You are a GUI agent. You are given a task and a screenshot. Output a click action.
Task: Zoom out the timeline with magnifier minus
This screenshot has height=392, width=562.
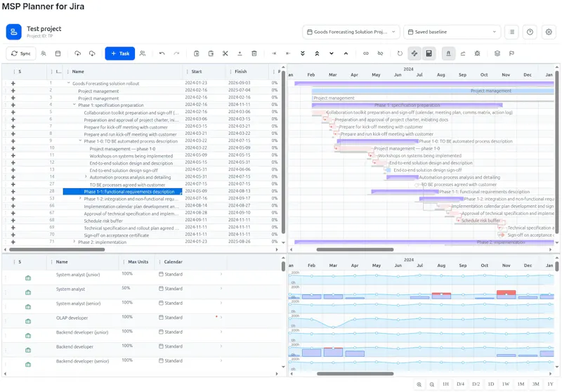[x=432, y=384]
